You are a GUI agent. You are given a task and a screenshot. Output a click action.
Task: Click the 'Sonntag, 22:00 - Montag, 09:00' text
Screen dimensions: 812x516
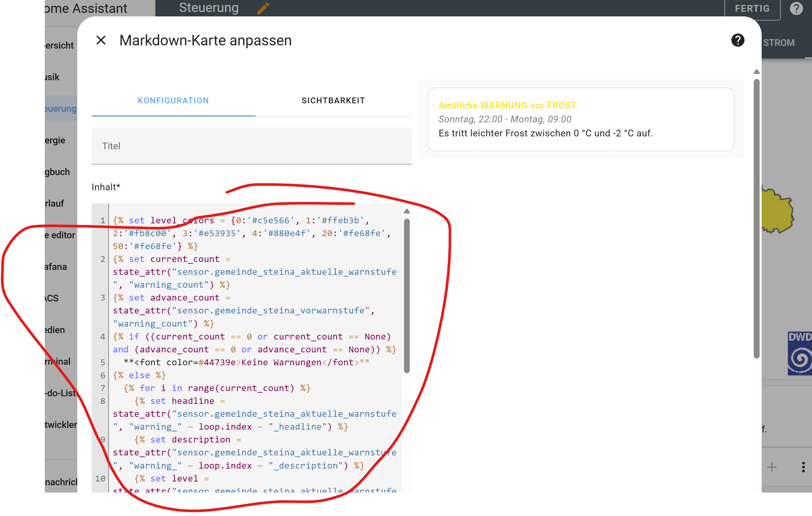coord(505,119)
